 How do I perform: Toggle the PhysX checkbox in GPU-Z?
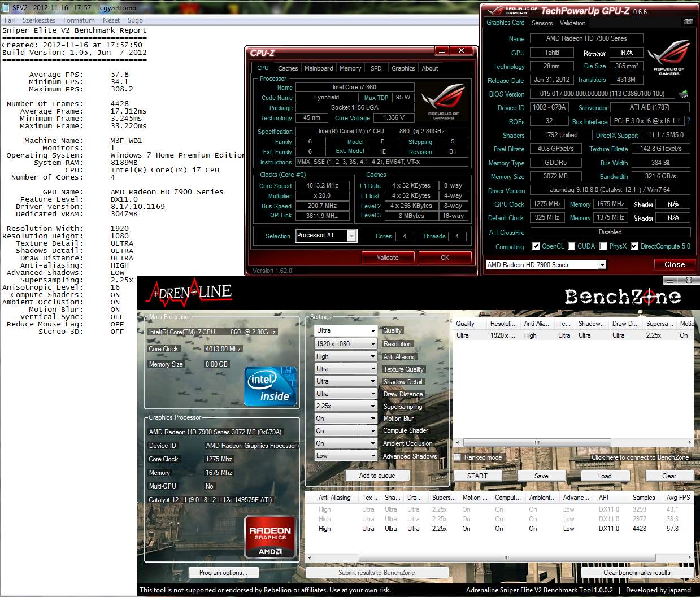603,246
